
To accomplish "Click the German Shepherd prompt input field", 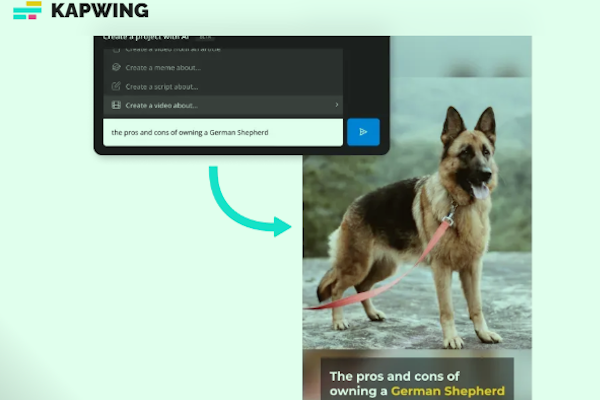I will (222, 132).
